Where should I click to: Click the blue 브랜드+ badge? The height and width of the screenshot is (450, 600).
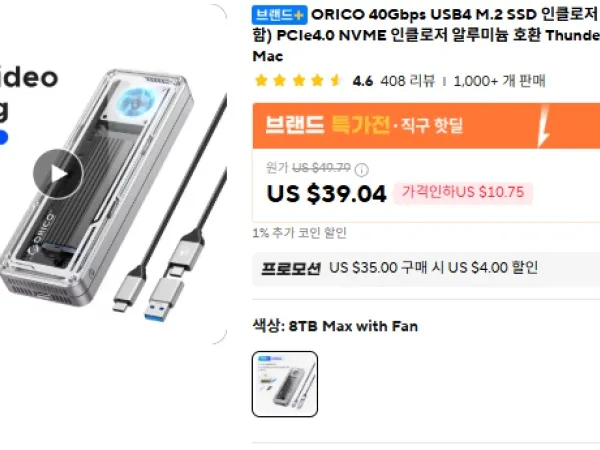point(279,15)
